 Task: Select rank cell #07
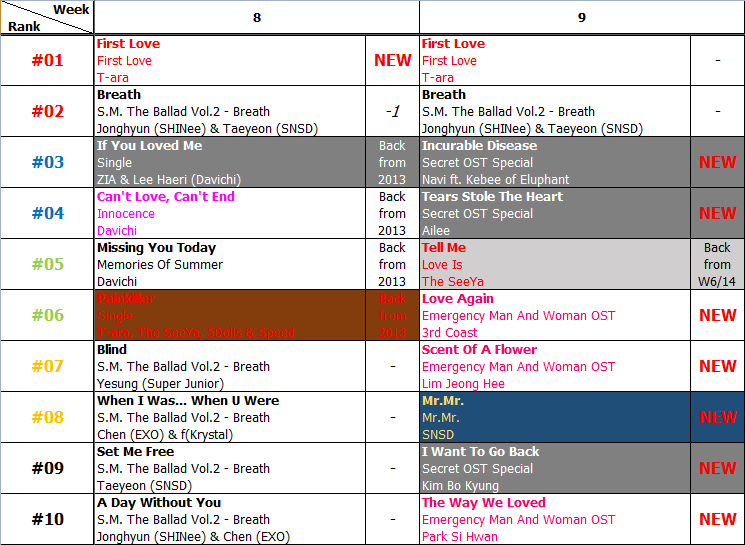(47, 366)
